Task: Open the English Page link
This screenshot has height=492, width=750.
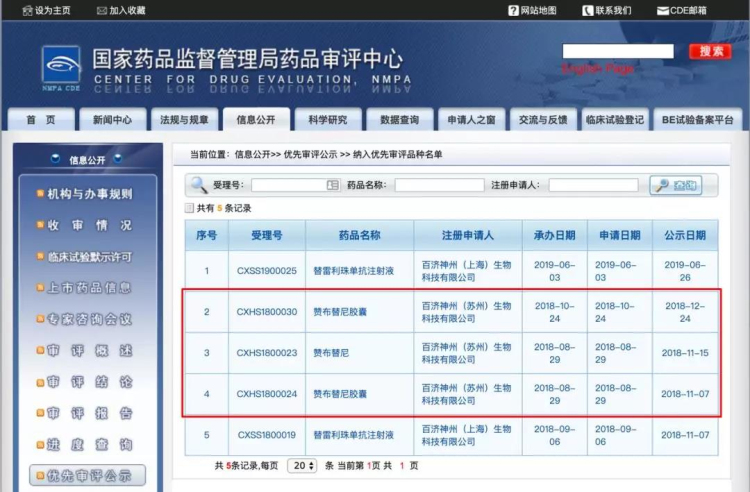Action: [x=597, y=69]
